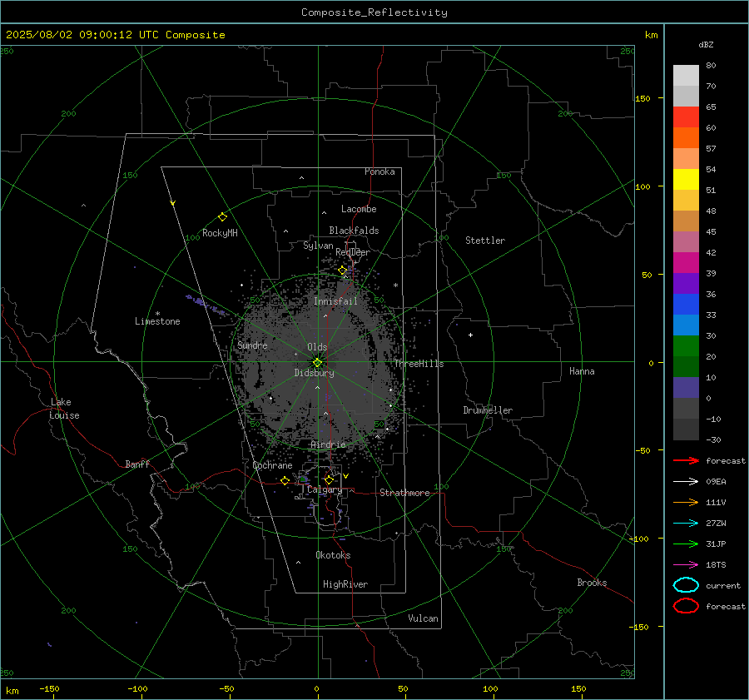Viewport: 749px width, 700px height.
Task: Click the Sundre town label
Action: 252,345
